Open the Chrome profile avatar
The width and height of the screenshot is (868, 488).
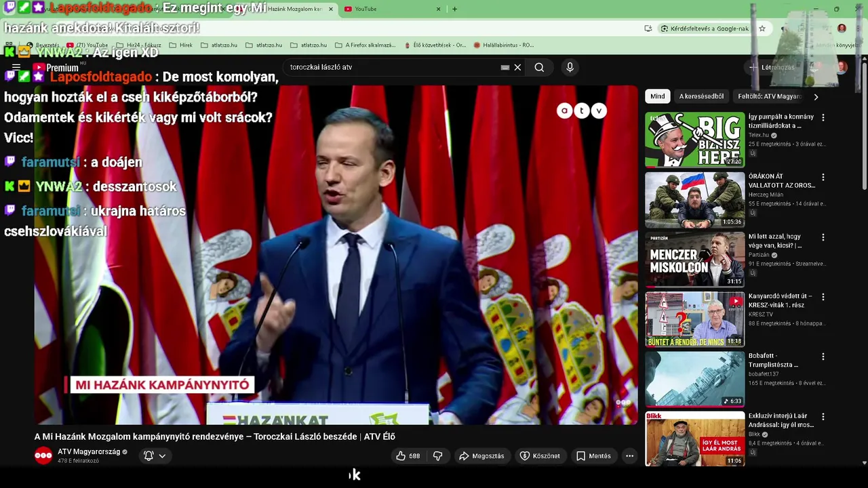pyautogui.click(x=842, y=28)
